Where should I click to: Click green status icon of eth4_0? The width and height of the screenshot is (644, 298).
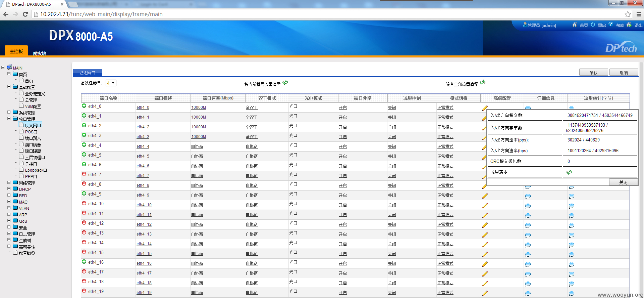pyautogui.click(x=84, y=106)
